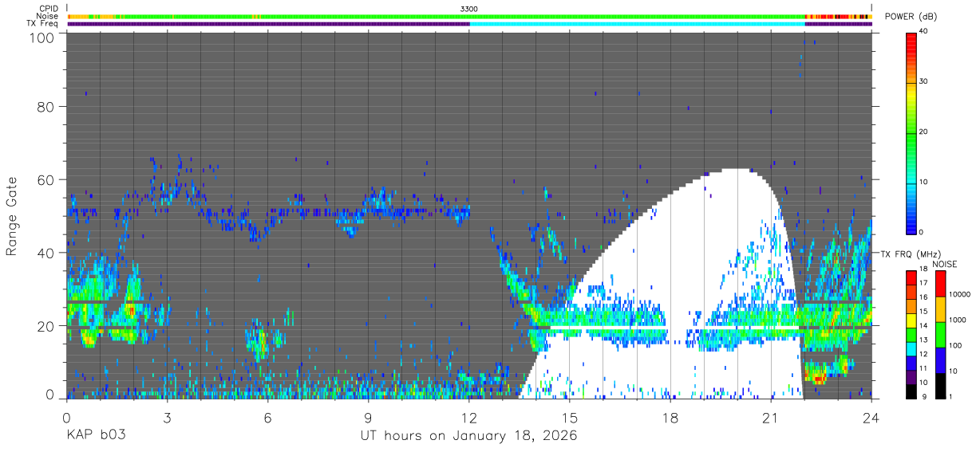980x452 pixels.
Task: Click the POWER (dB) colorbar
Action: [x=911, y=132]
